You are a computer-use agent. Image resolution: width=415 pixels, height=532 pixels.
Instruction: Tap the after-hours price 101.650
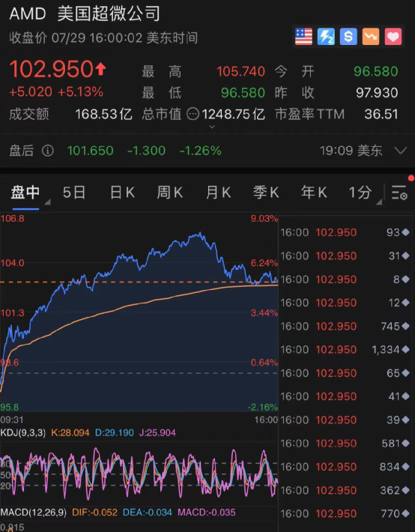[x=90, y=151]
